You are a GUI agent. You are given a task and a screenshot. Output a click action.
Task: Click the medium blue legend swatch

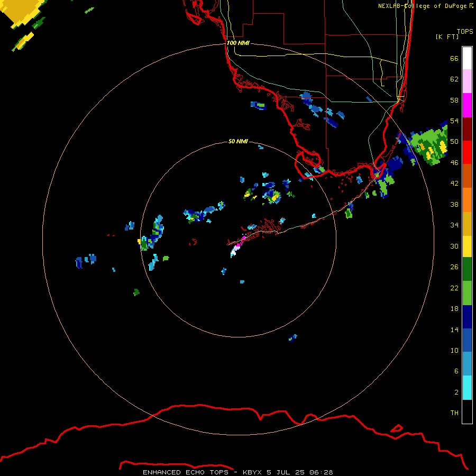click(467, 340)
